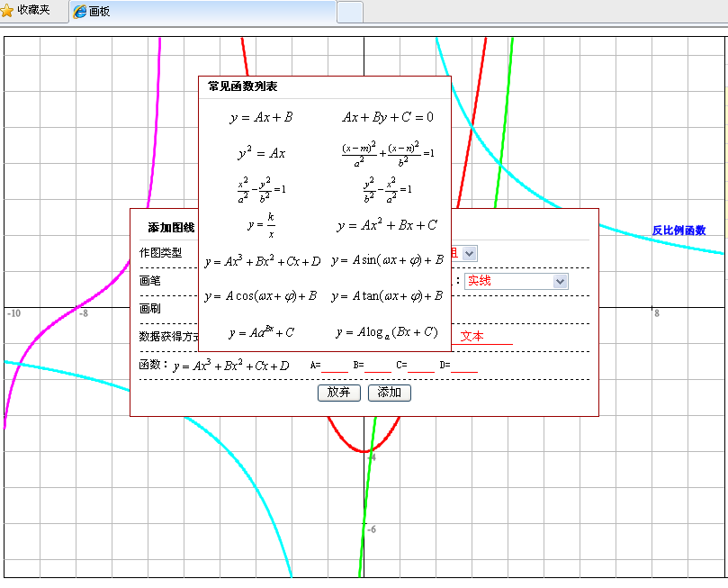Screen dimensions: 728x588
Task: Click the IE icon on 画板 tab
Action: click(x=80, y=12)
